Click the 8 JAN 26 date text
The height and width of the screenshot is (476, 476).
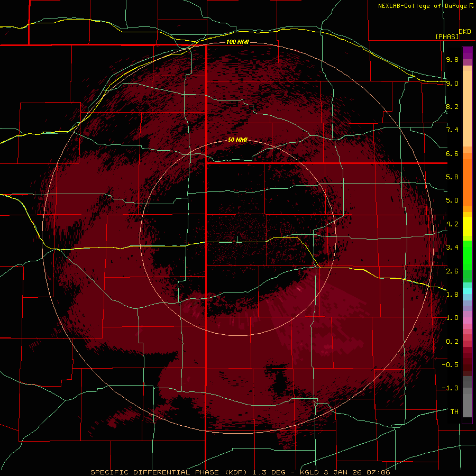click(x=343, y=472)
